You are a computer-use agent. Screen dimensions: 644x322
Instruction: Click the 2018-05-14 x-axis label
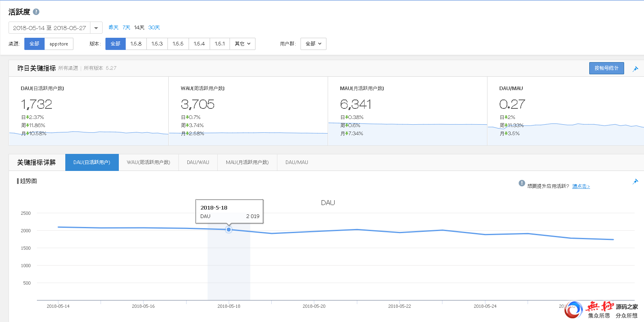click(58, 306)
